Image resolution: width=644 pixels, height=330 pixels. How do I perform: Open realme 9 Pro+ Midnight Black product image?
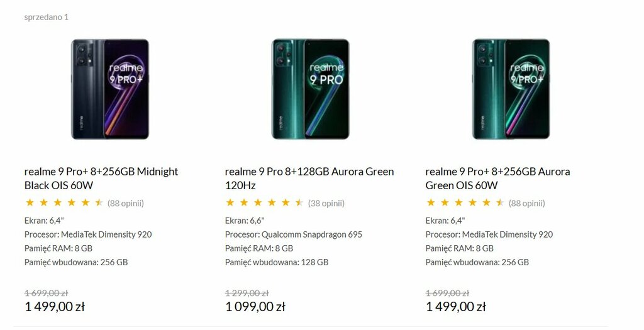[110, 89]
